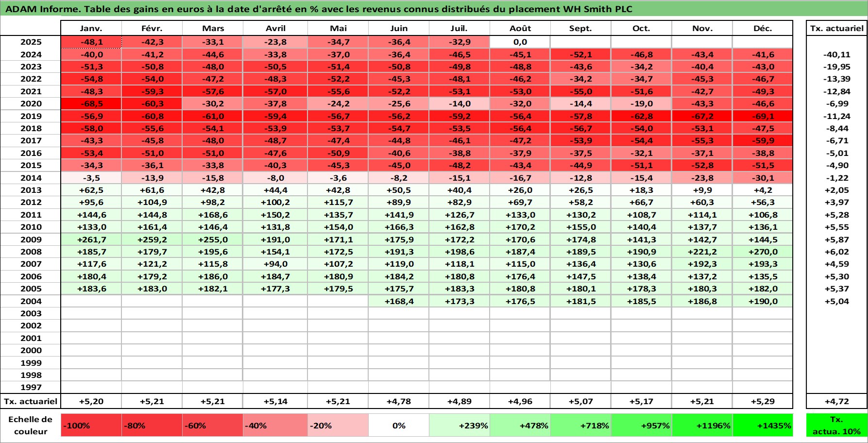Viewport: 868px width, 443px height.
Task: Select the 2008 December cell +270,0
Action: coord(763,252)
